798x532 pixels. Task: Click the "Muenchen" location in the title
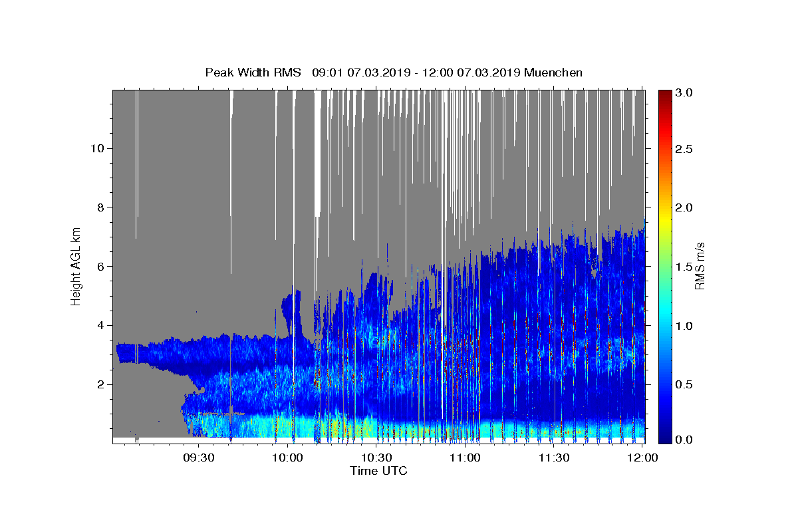pos(553,72)
